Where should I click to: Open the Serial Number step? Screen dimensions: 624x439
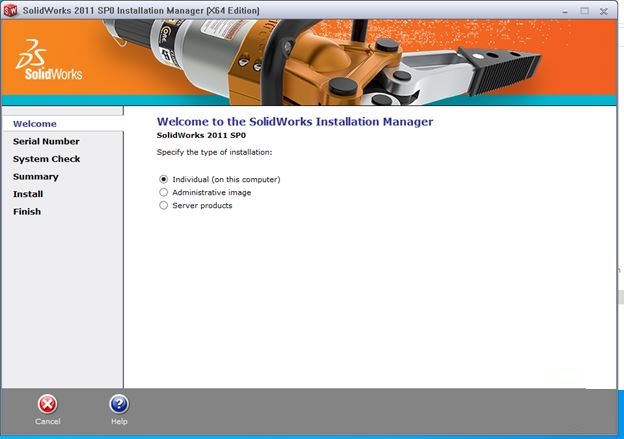46,141
